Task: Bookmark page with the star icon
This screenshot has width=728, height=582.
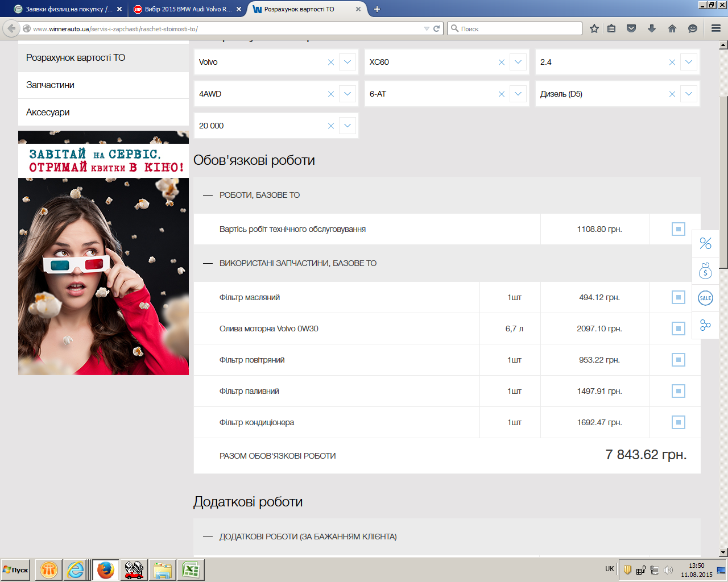Action: [x=594, y=28]
